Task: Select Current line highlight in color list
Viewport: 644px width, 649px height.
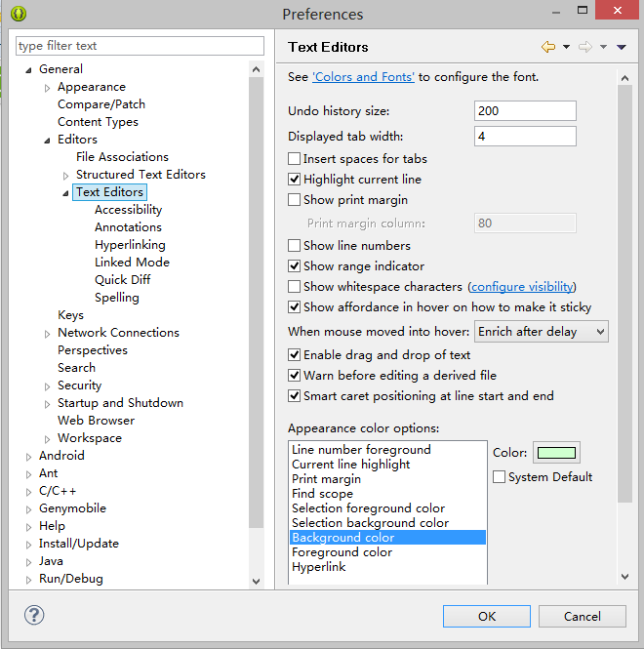Action: pyautogui.click(x=351, y=465)
